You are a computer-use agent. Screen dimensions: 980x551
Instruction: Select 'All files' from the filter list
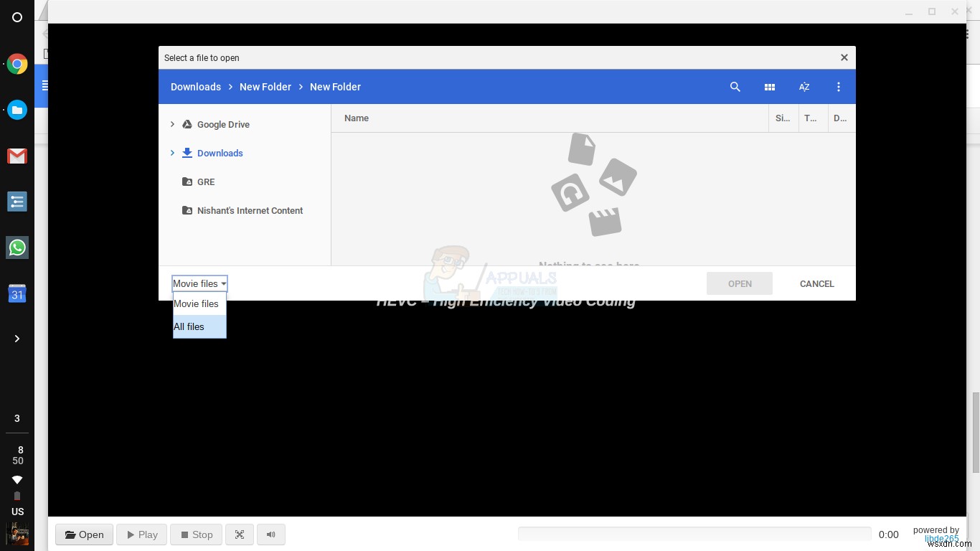(189, 326)
